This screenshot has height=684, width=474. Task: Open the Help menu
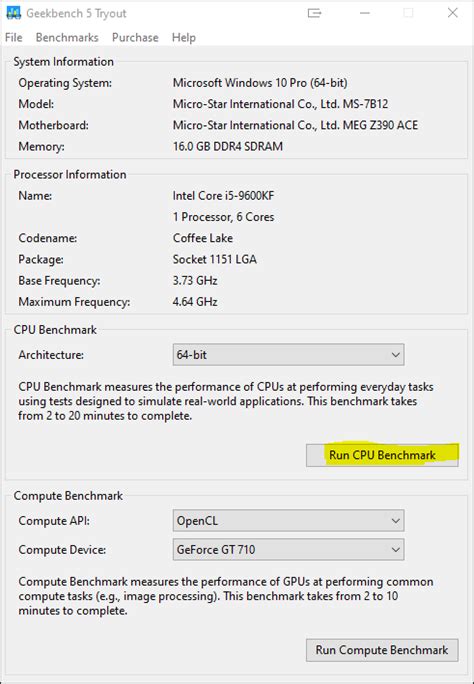click(184, 38)
